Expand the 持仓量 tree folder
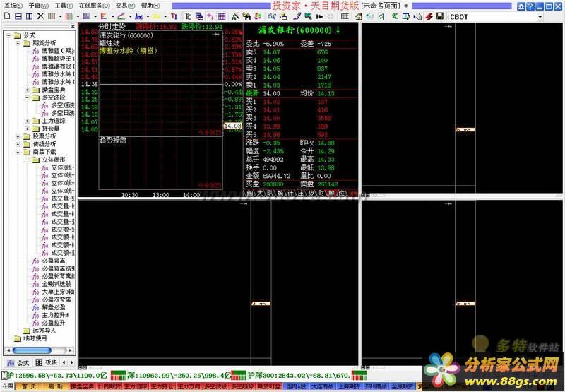The height and width of the screenshot is (392, 565). (x=27, y=129)
